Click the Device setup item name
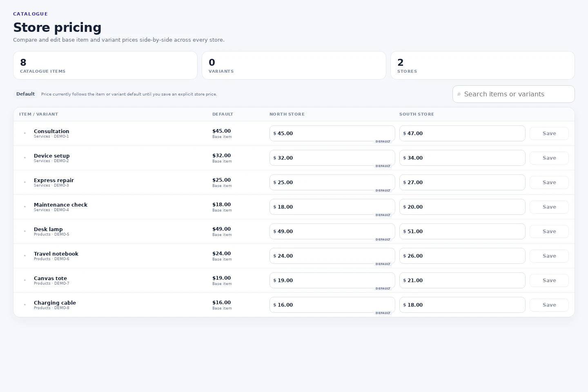The height and width of the screenshot is (392, 588). coord(52,156)
